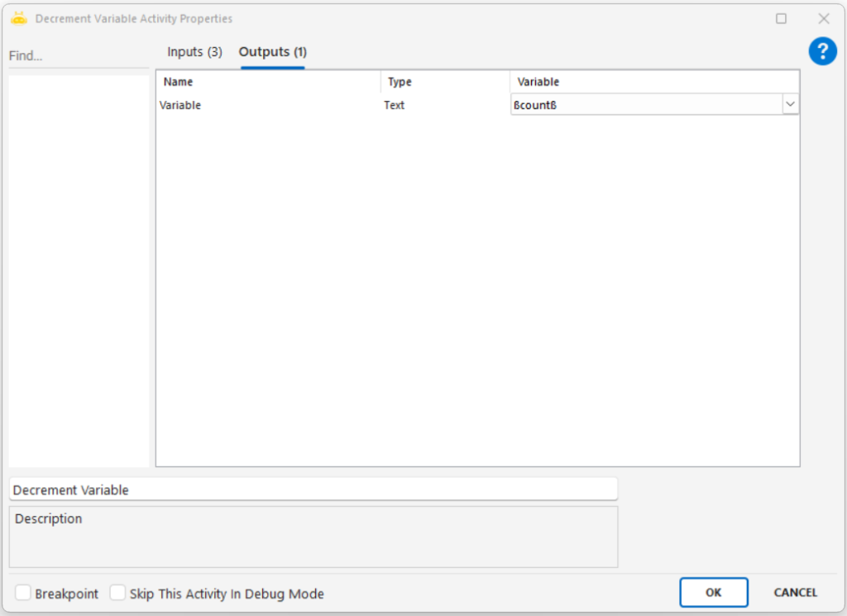This screenshot has height=616, width=847.
Task: Toggle Skip This Activity In Debug Mode
Action: tap(118, 593)
